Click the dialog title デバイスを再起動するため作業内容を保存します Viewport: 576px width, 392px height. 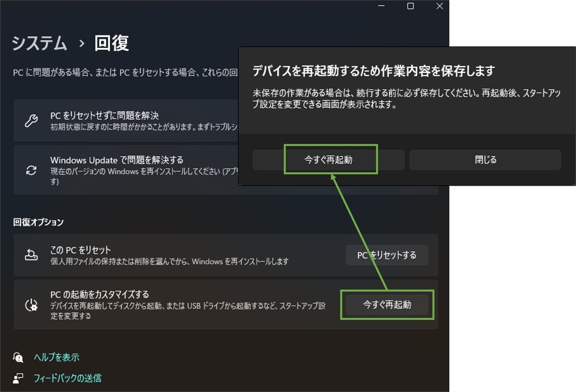(x=373, y=71)
